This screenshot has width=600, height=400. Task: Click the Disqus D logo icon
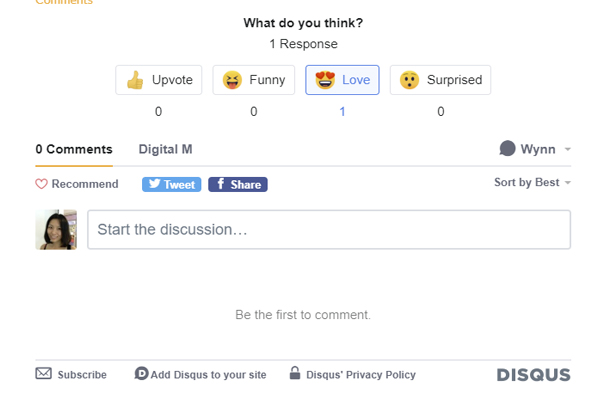click(141, 374)
